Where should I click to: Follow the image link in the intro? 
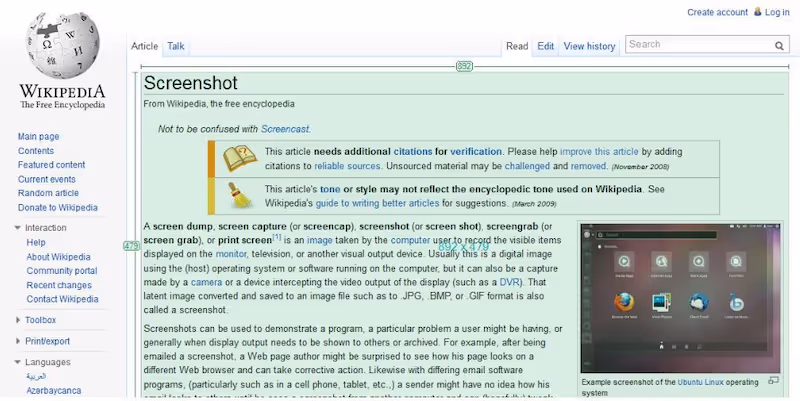click(319, 240)
